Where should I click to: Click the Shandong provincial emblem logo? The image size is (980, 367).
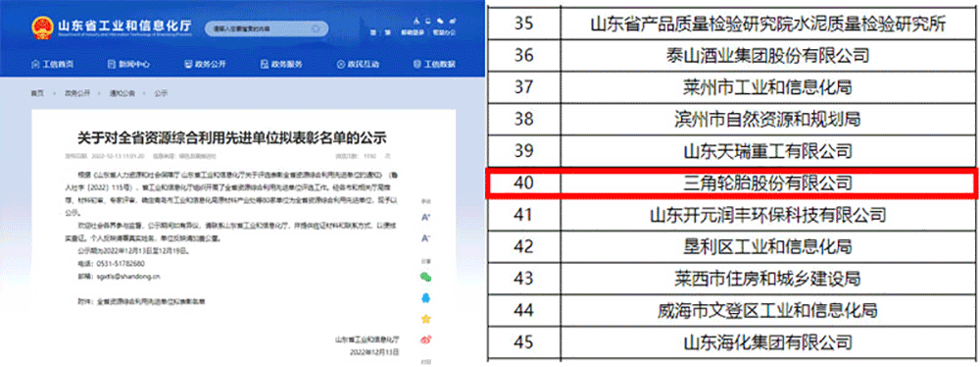pyautogui.click(x=41, y=27)
